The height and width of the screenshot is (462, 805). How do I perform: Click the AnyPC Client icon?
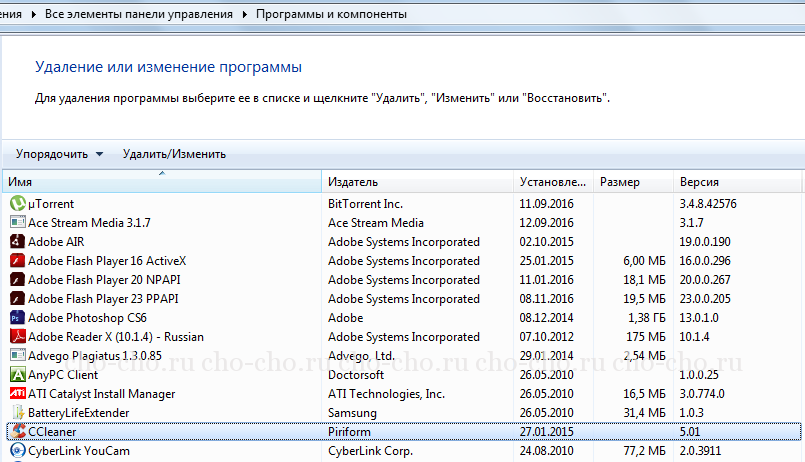click(x=17, y=374)
